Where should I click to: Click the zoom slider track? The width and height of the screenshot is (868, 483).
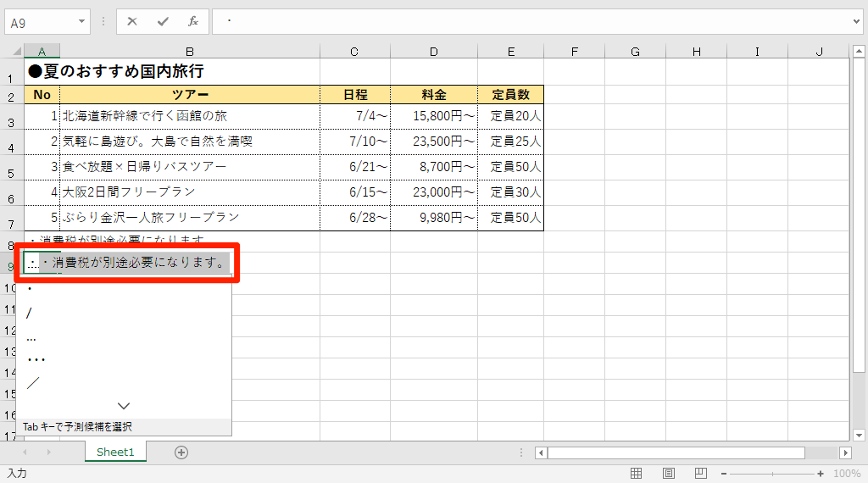click(x=772, y=474)
